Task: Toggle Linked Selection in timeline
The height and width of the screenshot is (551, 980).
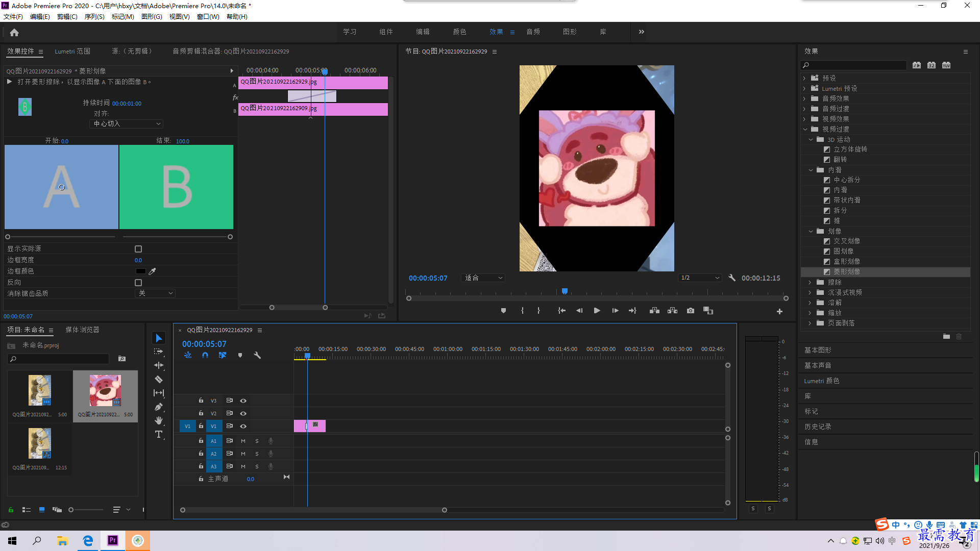Action: click(223, 356)
